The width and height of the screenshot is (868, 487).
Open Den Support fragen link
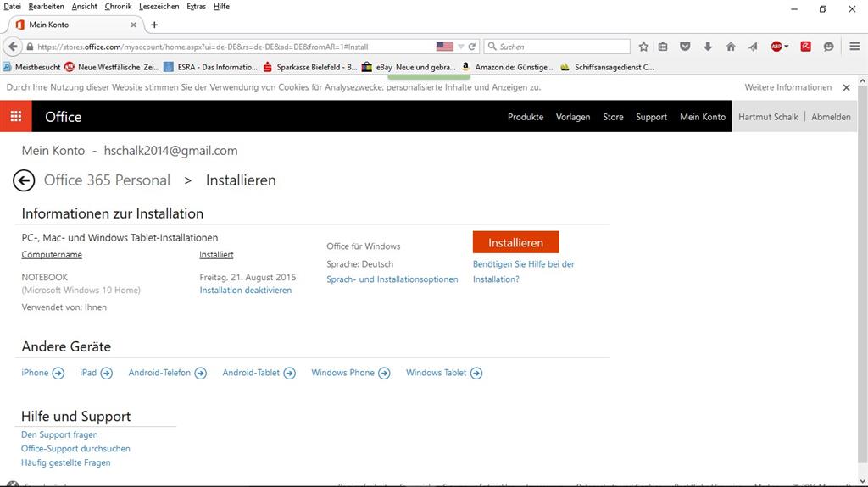(x=59, y=435)
